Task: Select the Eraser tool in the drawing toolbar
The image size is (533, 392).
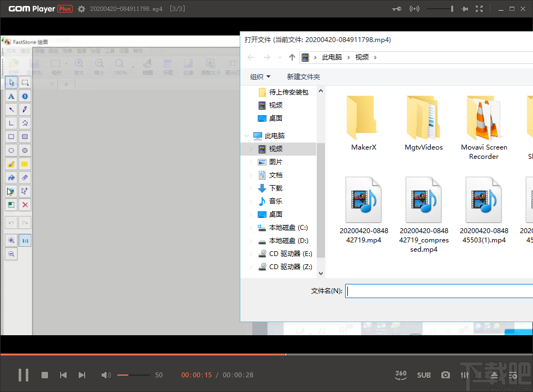Action: click(x=25, y=177)
